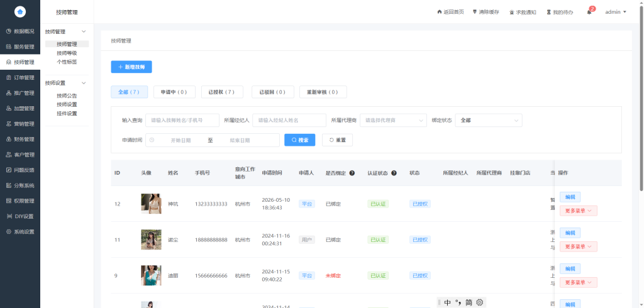
Task: Open the 挂件设置 submenu item
Action: 67,113
